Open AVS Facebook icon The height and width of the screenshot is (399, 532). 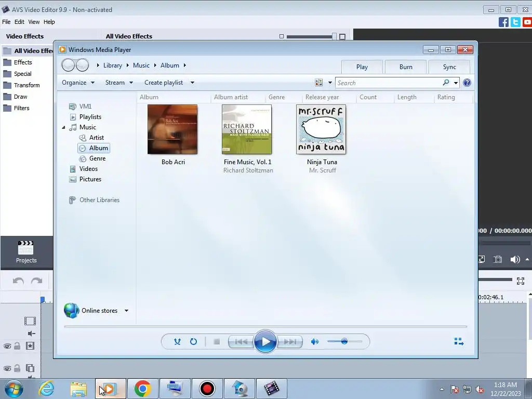pos(503,22)
